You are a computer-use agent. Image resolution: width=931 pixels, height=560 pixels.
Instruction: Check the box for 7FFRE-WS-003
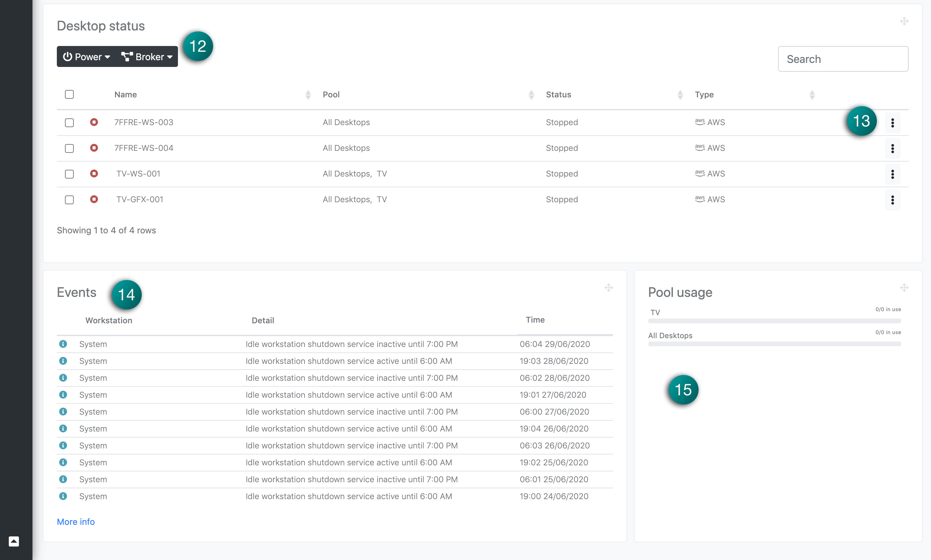[x=69, y=123]
